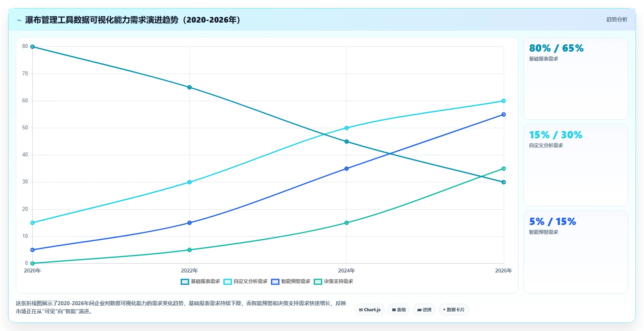Click the 30 y-axis tick label
This screenshot has width=644, height=331.
coord(25,182)
